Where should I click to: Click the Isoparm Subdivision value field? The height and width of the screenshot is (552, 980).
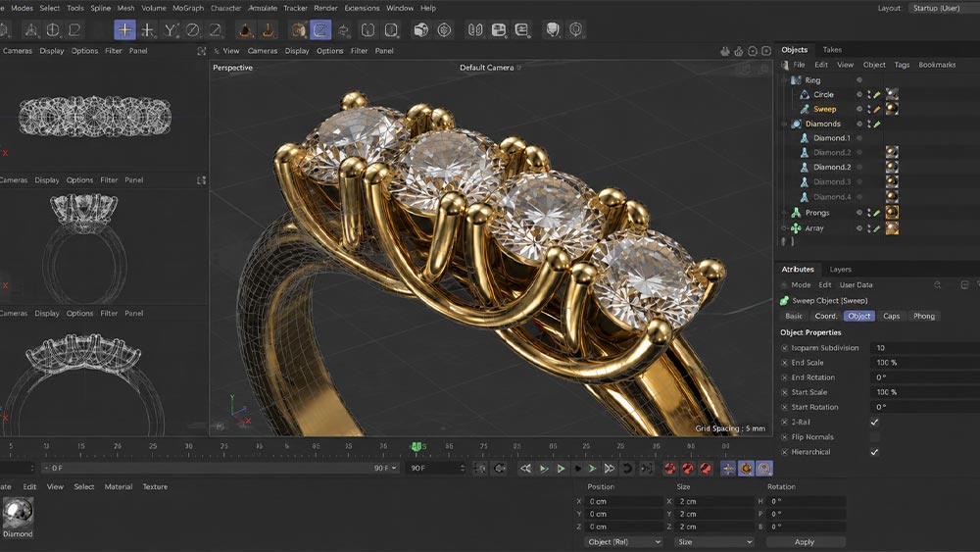(x=924, y=348)
